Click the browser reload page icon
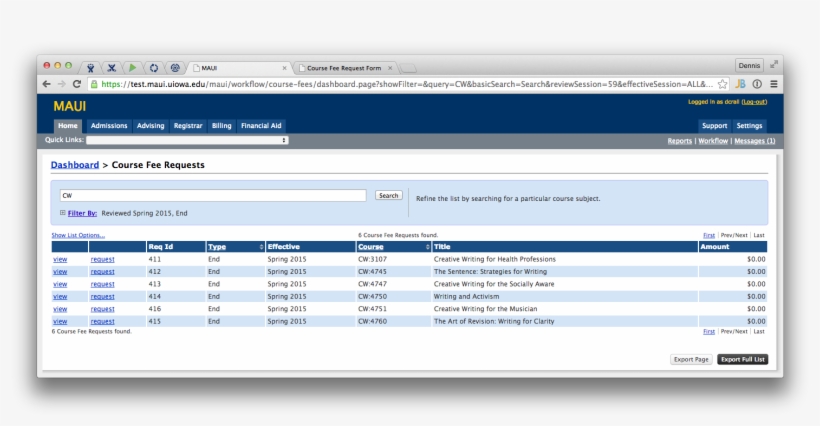This screenshot has width=820, height=426. click(77, 85)
